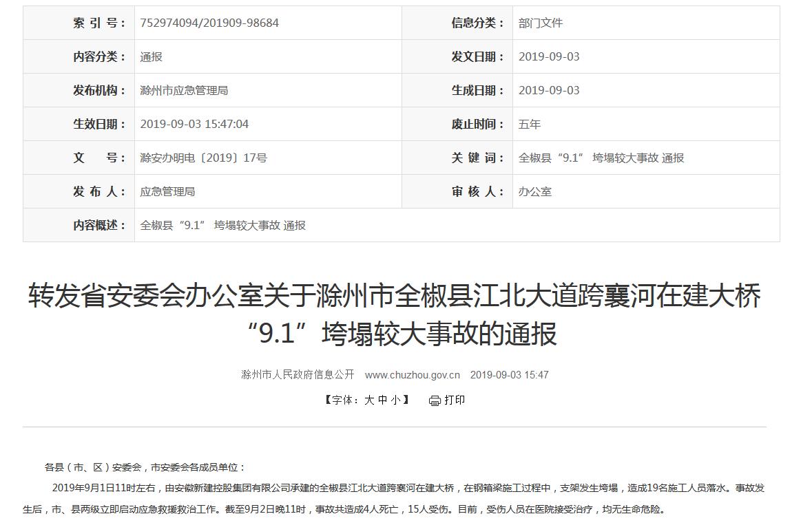812x525 pixels.
Task: Click 滁州市人民政府信息公开 source text
Action: pos(298,375)
